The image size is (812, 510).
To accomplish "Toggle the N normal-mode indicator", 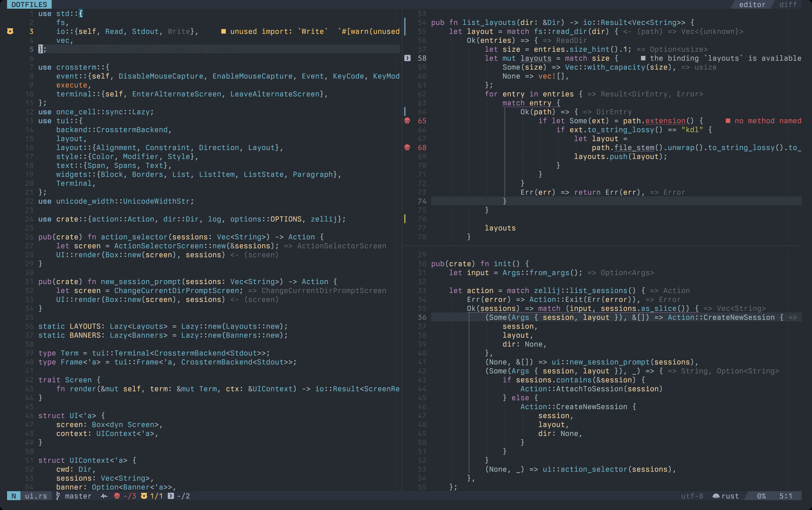I will tap(13, 496).
